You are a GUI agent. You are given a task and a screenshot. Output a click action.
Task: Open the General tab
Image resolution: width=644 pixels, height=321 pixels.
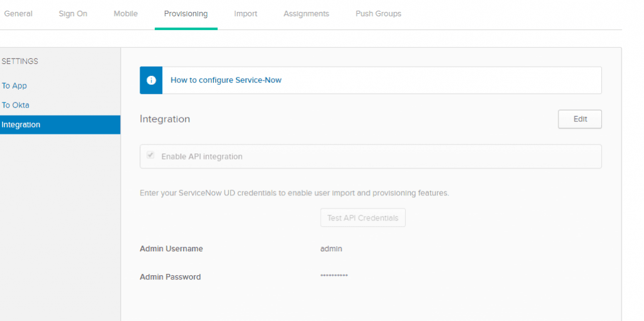(x=18, y=14)
